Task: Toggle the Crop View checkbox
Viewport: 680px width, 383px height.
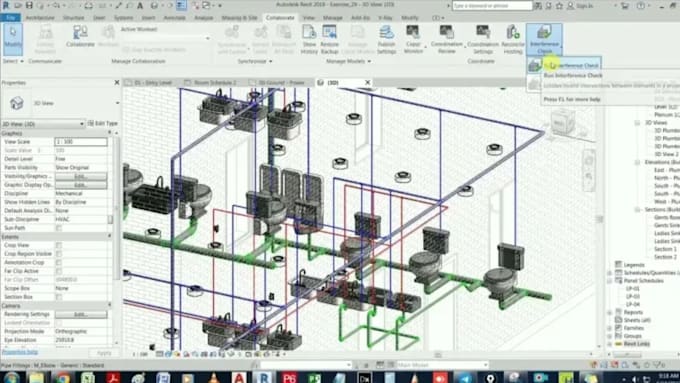Action: (59, 246)
